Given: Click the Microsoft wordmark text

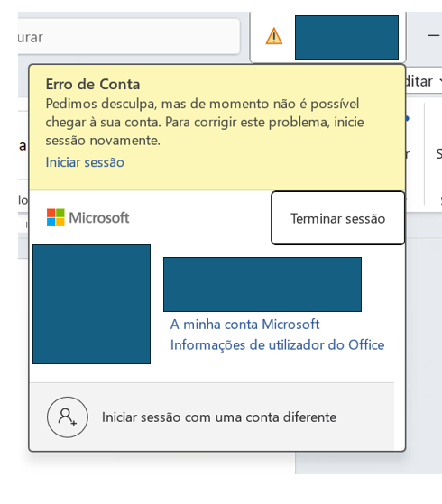Looking at the screenshot, I should click(99, 217).
